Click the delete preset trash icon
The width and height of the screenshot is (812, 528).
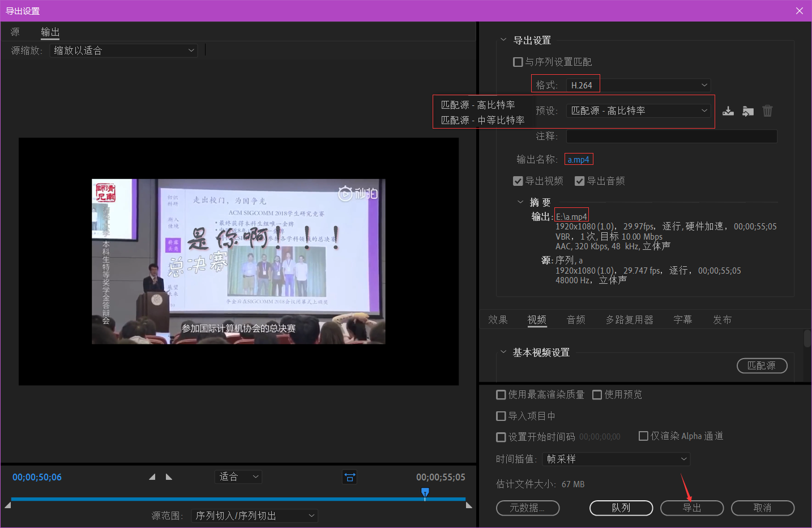pos(767,111)
